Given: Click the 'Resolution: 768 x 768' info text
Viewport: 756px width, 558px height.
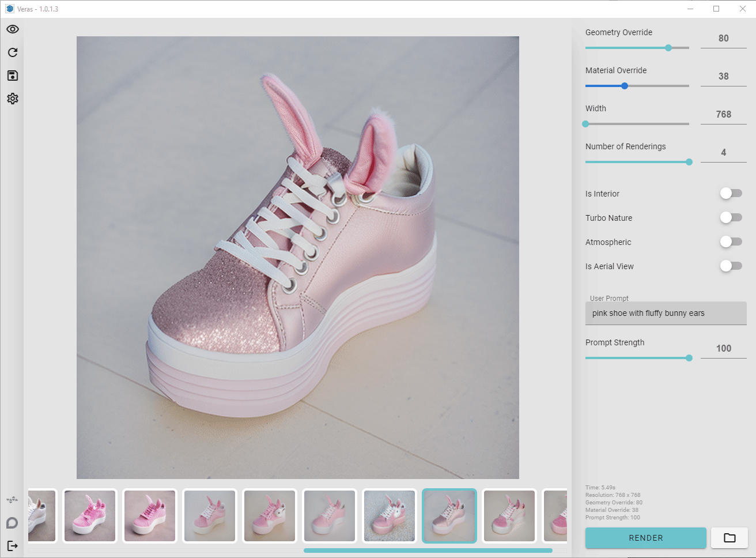Looking at the screenshot, I should 613,495.
